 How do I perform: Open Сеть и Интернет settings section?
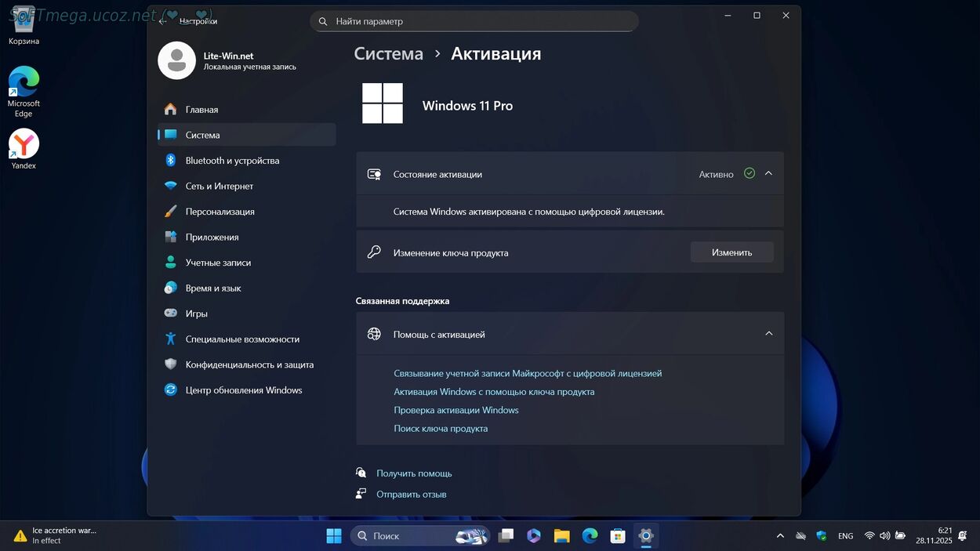(x=219, y=187)
